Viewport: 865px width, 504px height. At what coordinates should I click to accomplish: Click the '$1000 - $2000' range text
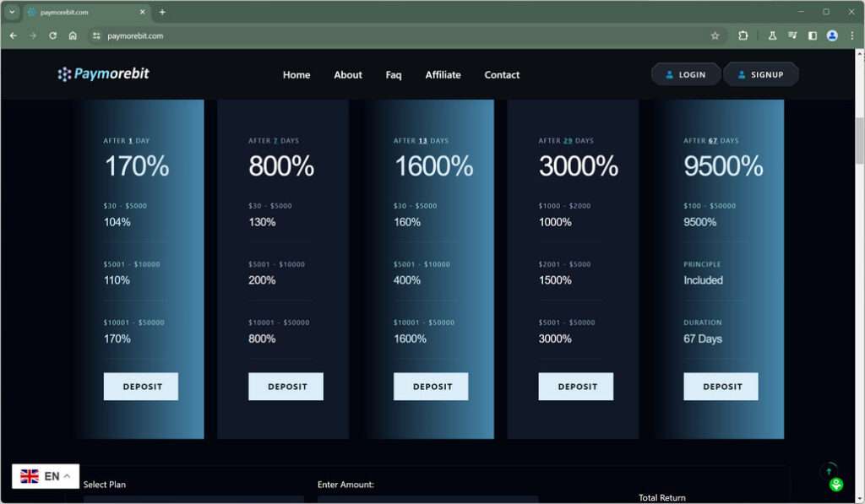click(x=564, y=206)
